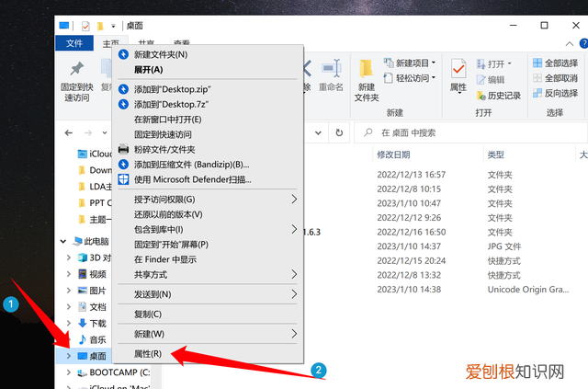588x389 pixels.
Task: Expand the BOOTCAMP (C:) tree node
Action: point(69,372)
